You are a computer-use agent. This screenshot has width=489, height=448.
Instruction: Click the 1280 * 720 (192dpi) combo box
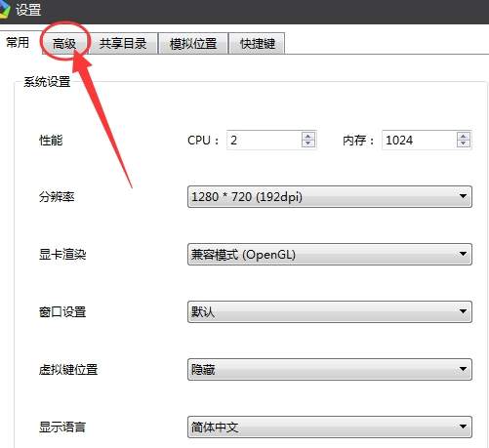330,196
